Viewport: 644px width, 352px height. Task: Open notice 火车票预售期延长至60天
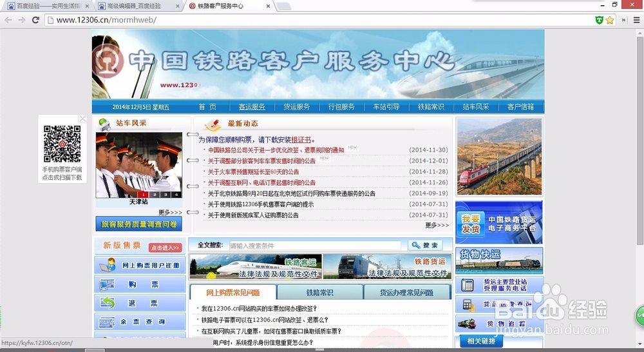coord(253,172)
